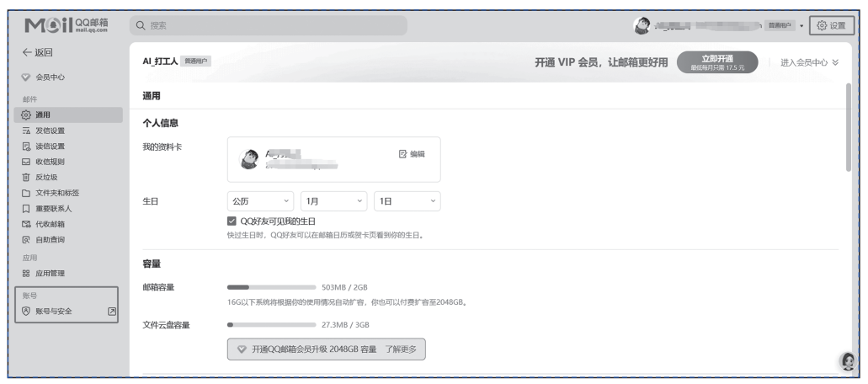The image size is (868, 384).
Task: Click the user avatar in top bar
Action: pos(642,25)
